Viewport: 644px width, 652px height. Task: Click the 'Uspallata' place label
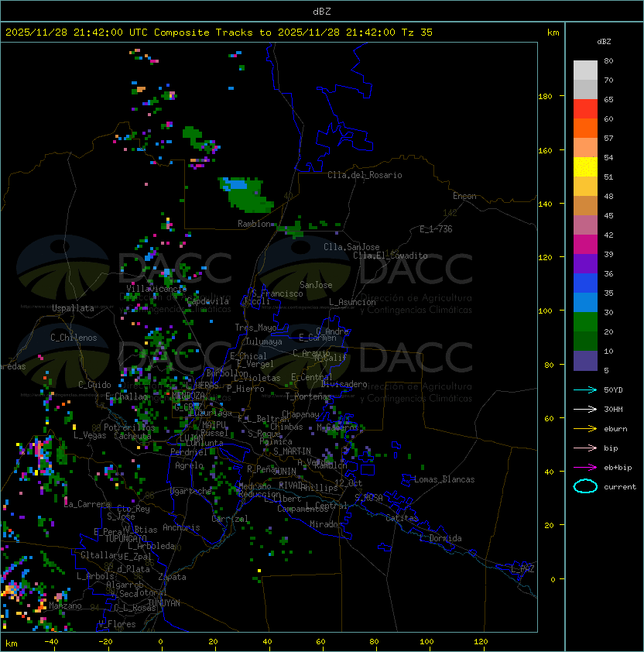pos(73,308)
